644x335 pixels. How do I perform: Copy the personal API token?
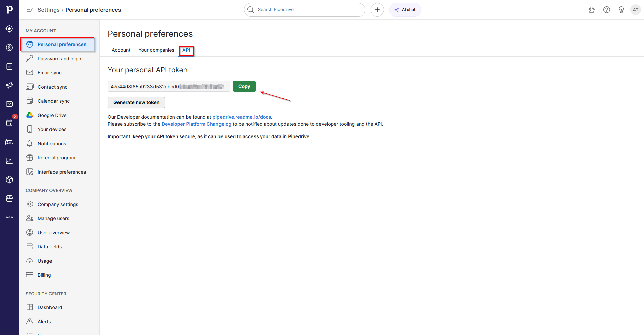tap(244, 86)
